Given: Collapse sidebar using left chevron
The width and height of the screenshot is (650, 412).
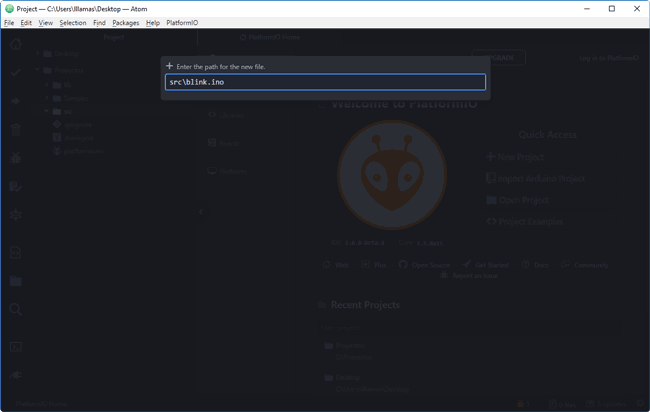Looking at the screenshot, I should pyautogui.click(x=201, y=212).
